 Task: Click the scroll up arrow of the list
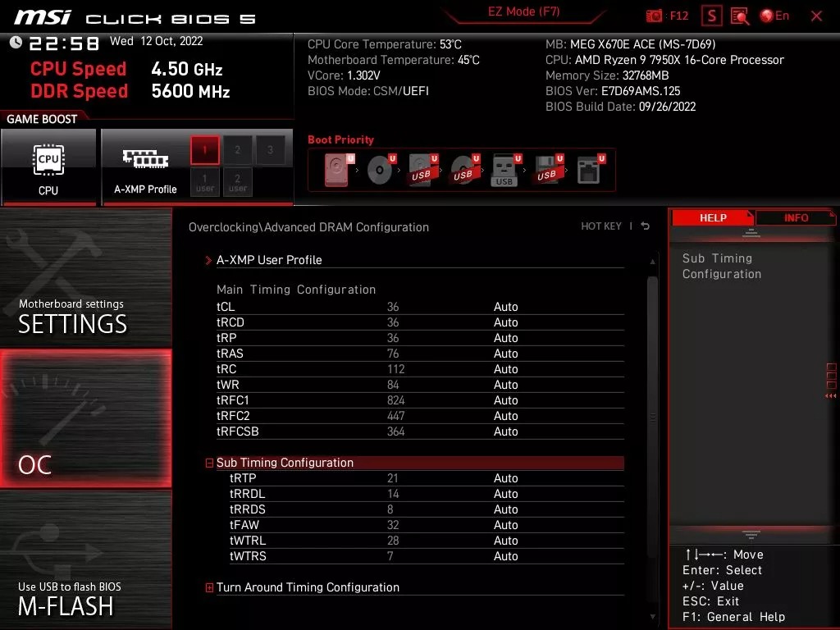pyautogui.click(x=652, y=262)
